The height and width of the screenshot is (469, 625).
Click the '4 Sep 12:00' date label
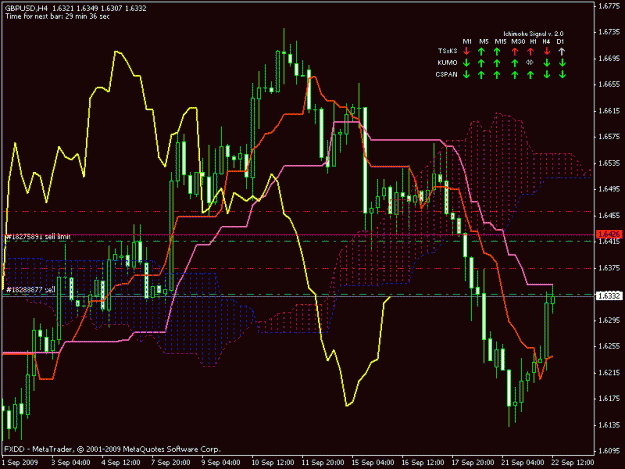[121, 463]
